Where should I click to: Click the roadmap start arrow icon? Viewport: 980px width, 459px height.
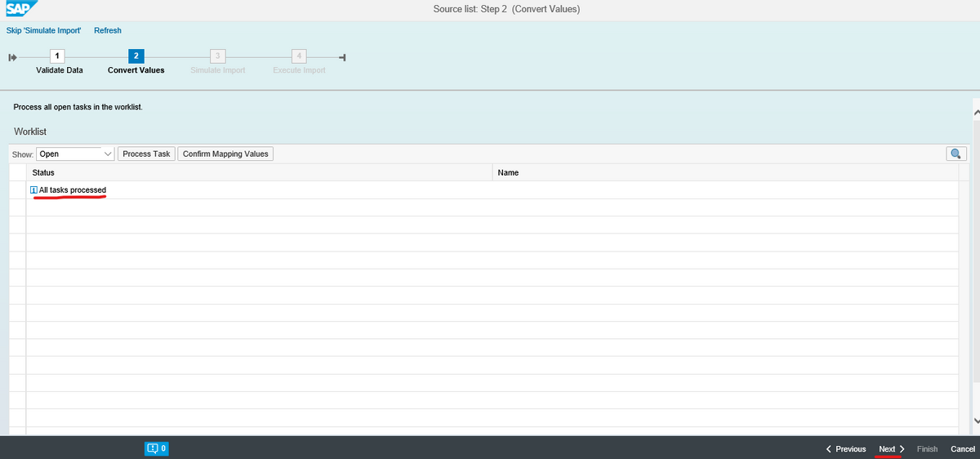12,57
